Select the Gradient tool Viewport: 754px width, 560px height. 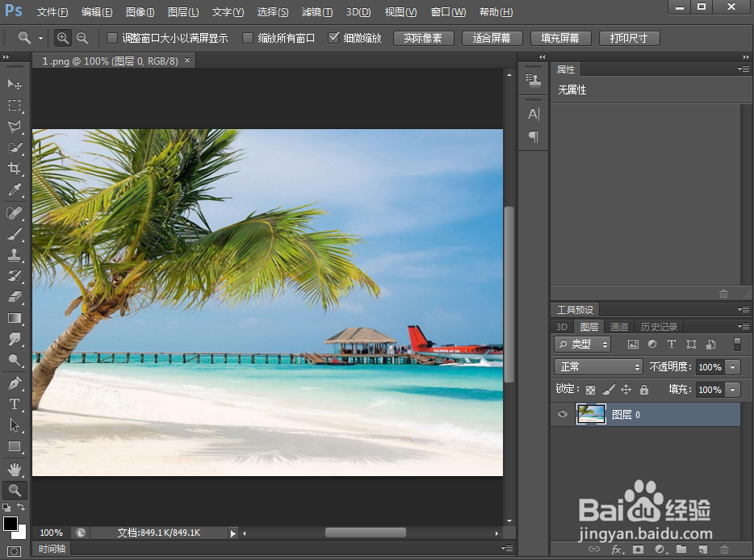(15, 318)
